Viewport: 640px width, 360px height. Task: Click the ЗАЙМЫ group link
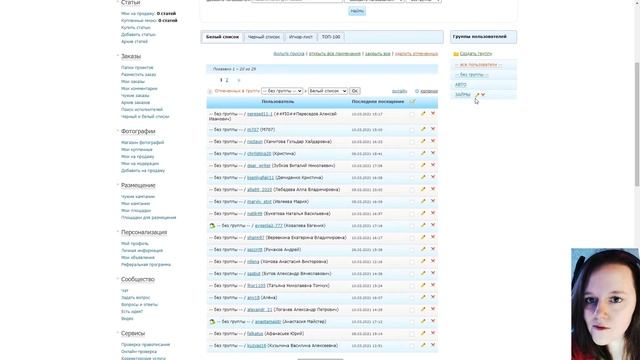pyautogui.click(x=463, y=95)
